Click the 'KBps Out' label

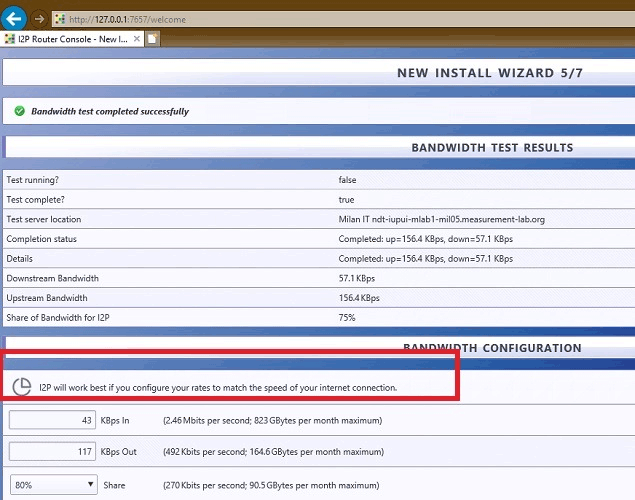point(118,452)
